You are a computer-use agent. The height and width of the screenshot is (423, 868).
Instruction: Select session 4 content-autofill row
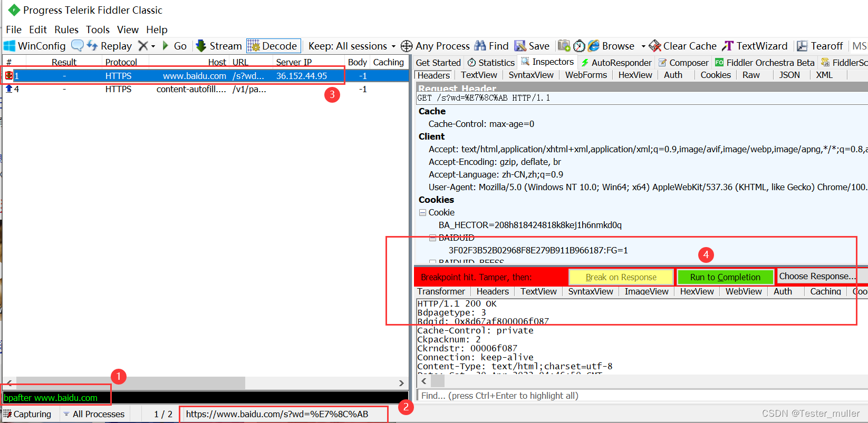pyautogui.click(x=206, y=89)
